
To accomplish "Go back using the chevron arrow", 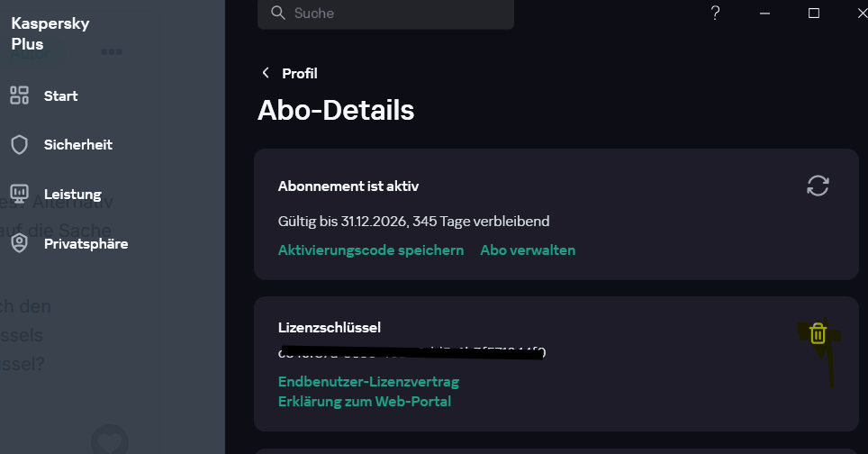I will pos(265,73).
